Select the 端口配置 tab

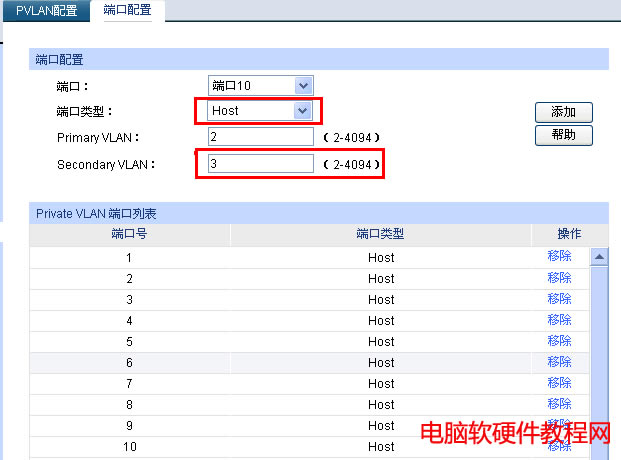coord(127,10)
